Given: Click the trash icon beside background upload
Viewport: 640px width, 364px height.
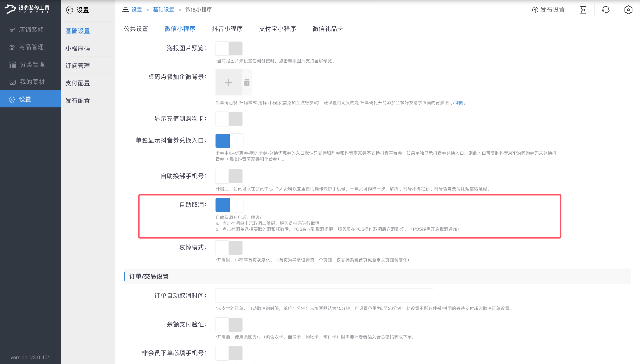Looking at the screenshot, I should tap(247, 82).
